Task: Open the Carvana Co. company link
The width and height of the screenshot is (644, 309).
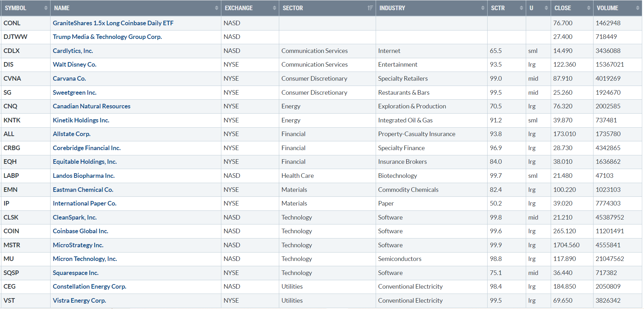Action: [x=69, y=79]
